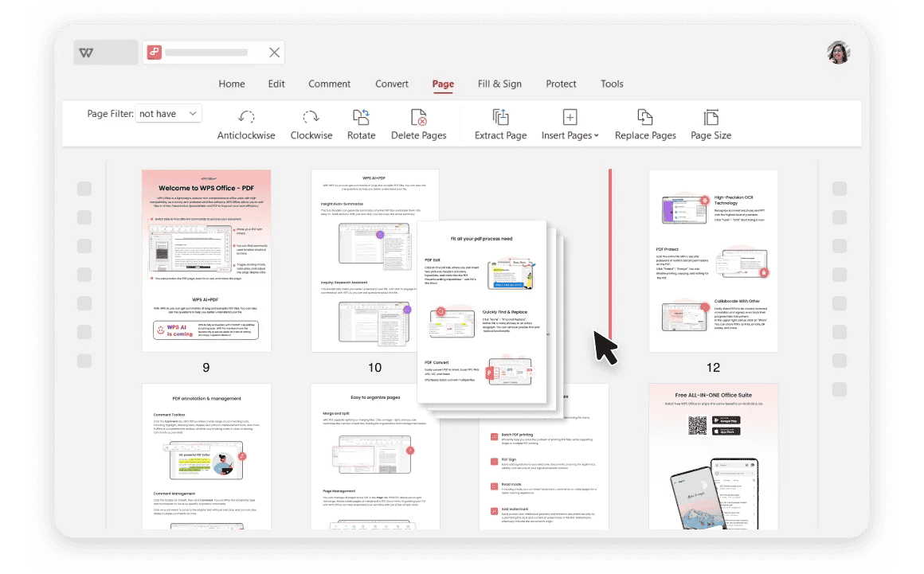This screenshot has width=924, height=574.
Task: Open the Page Size tool
Action: [711, 125]
